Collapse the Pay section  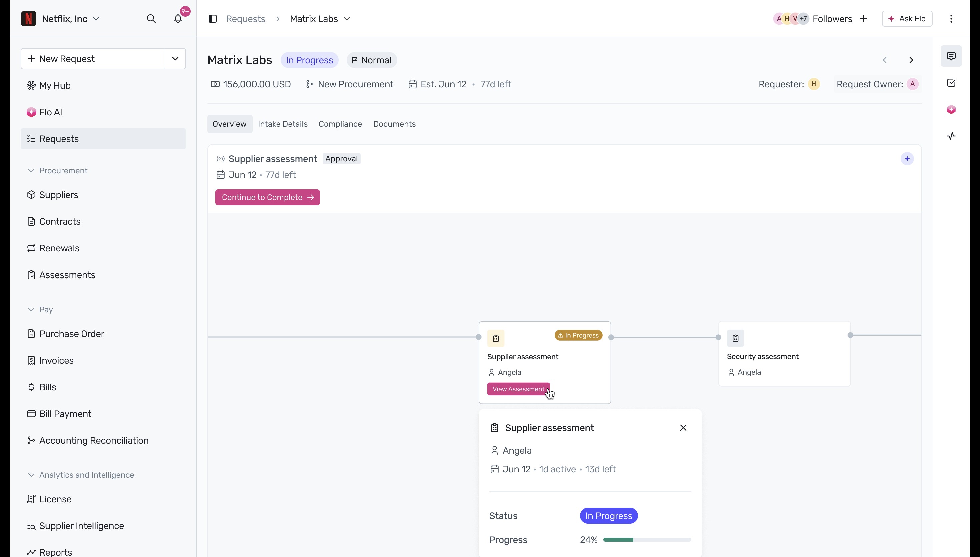click(x=31, y=310)
